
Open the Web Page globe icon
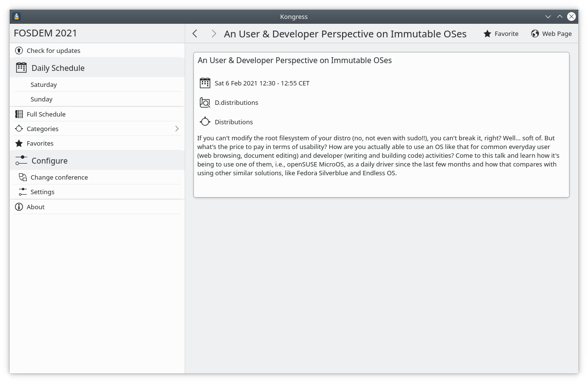[535, 33]
